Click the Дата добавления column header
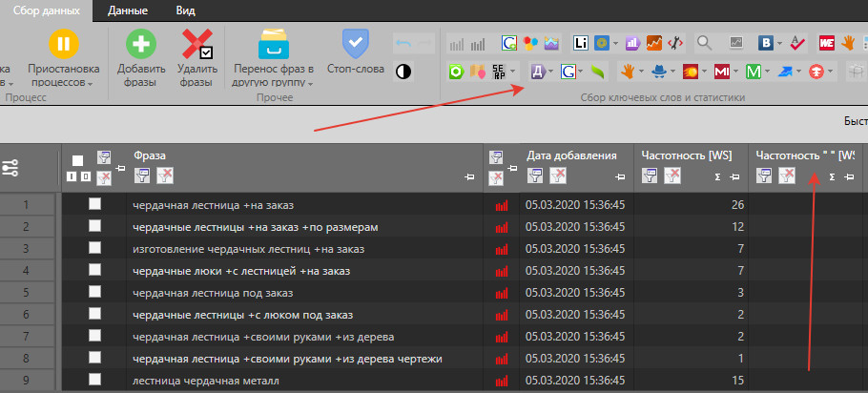The image size is (868, 393). pyautogui.click(x=571, y=155)
